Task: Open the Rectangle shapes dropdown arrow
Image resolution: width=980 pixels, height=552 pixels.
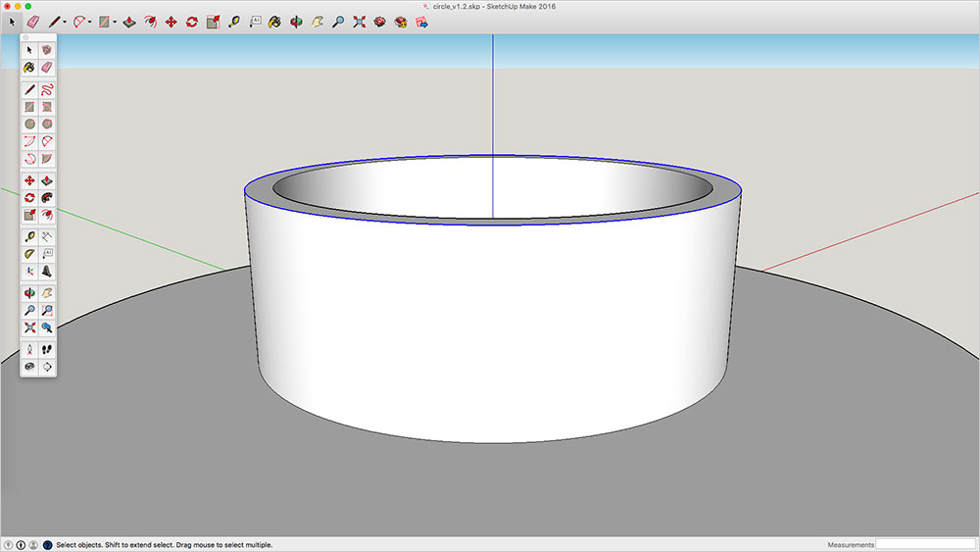Action: pos(115,22)
